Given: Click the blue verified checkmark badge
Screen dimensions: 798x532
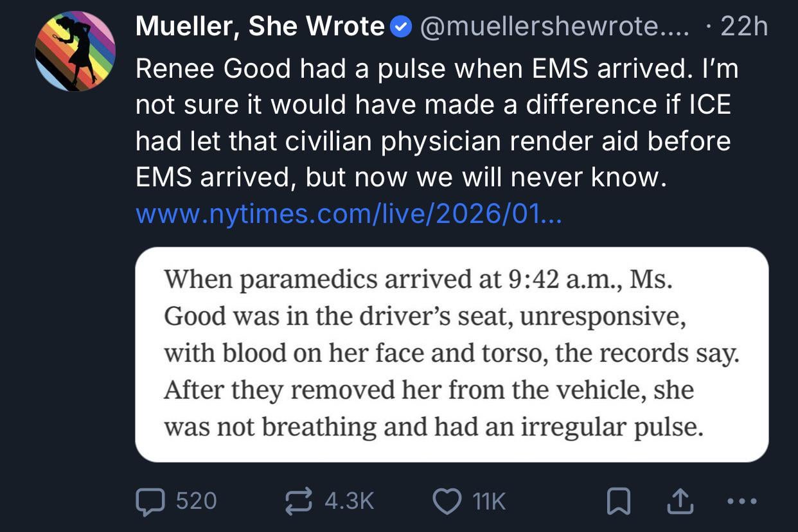Looking at the screenshot, I should [402, 27].
